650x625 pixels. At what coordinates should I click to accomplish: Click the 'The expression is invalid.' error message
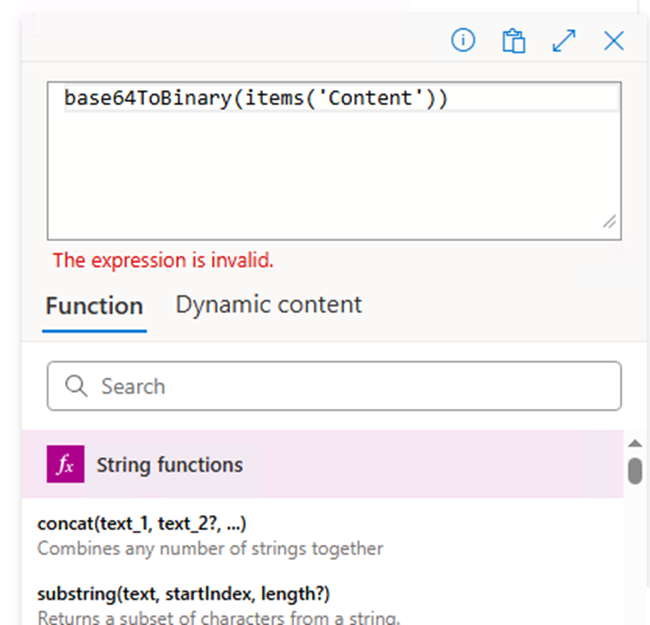tap(163, 261)
